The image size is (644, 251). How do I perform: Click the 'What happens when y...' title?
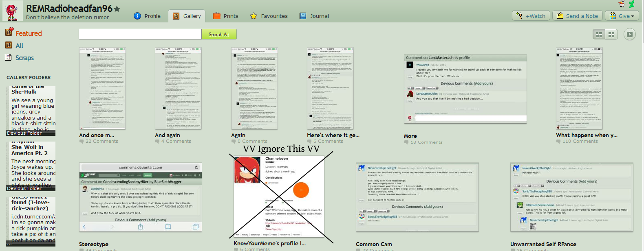(587, 135)
